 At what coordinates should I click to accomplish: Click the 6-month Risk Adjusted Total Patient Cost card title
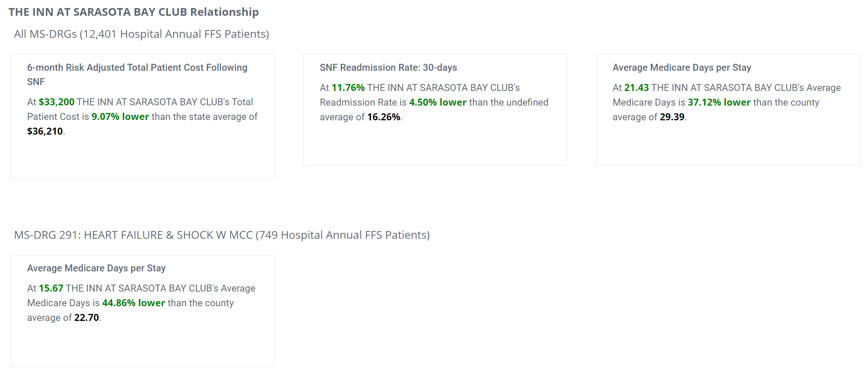tap(137, 74)
